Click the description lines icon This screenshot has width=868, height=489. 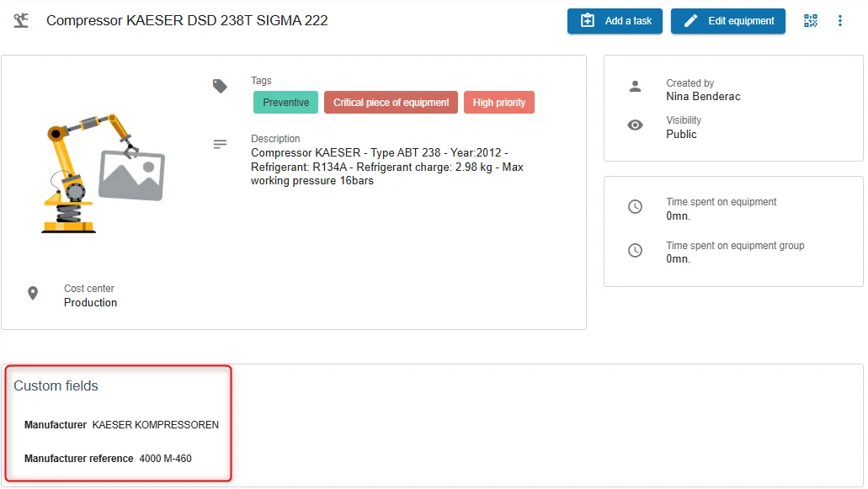pos(220,145)
